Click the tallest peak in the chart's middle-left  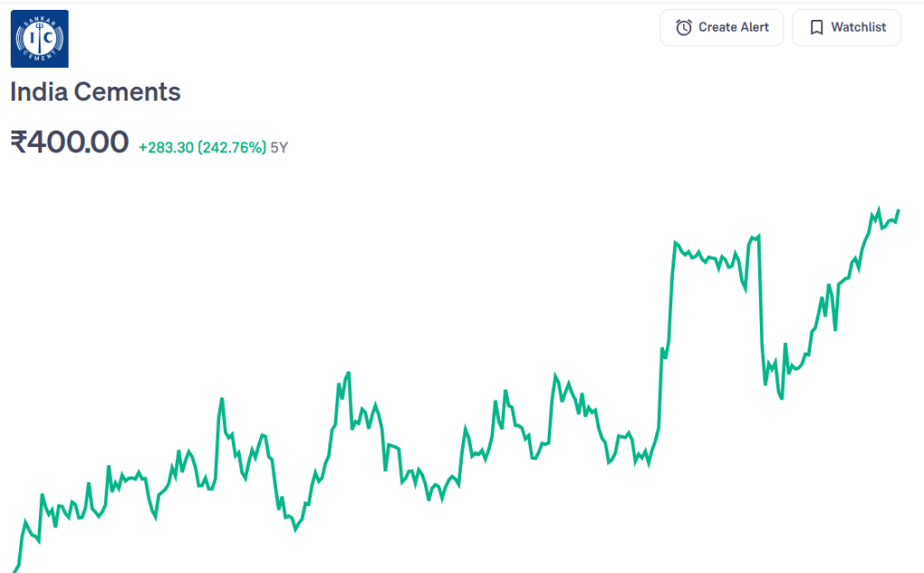[x=348, y=372]
